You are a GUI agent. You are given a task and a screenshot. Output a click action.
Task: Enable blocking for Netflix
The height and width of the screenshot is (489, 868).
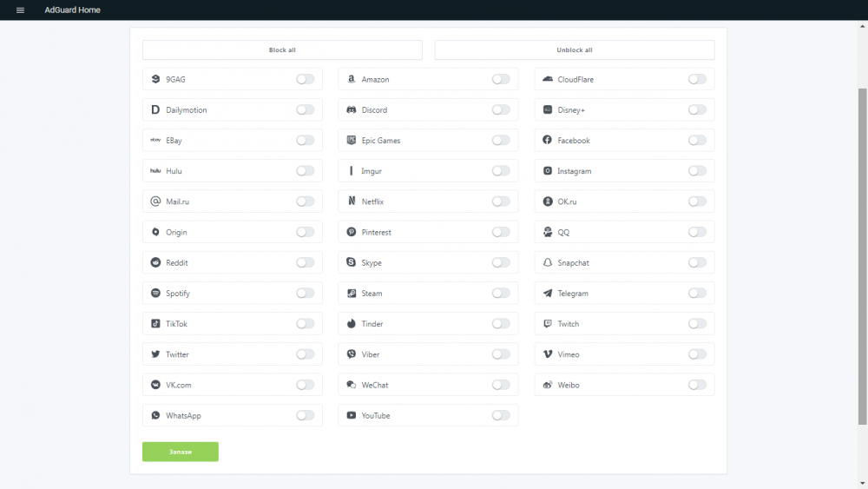click(x=501, y=202)
